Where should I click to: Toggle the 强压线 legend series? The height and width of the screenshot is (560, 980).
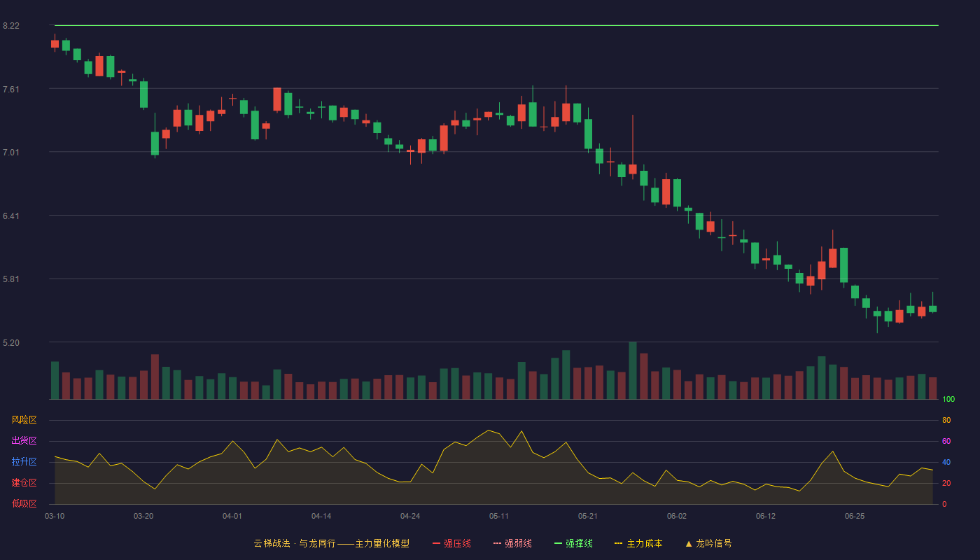(451, 543)
